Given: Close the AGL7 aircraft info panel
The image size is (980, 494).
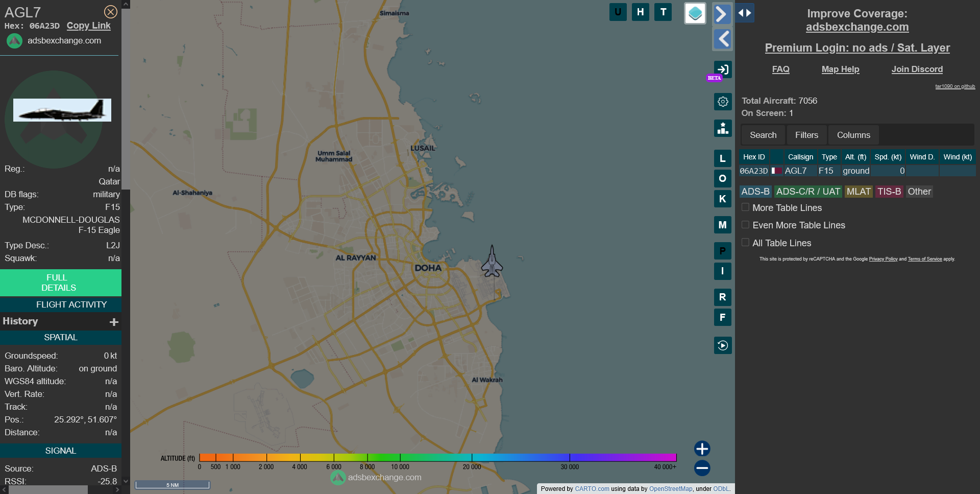Looking at the screenshot, I should (x=110, y=12).
